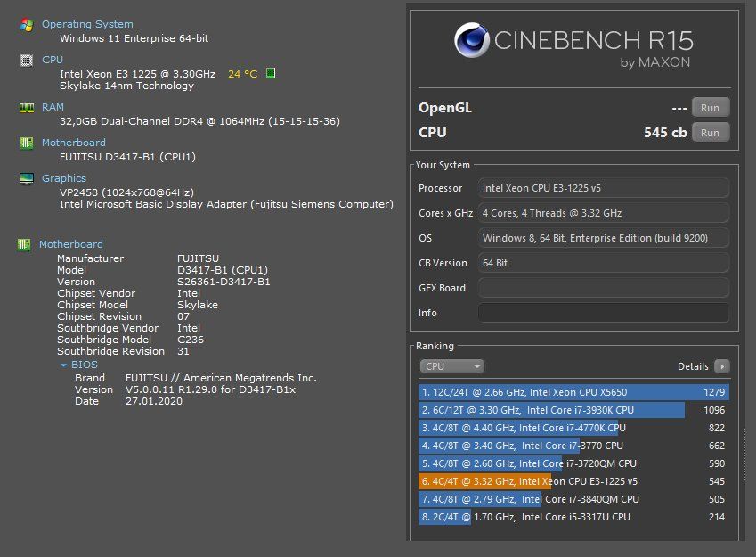Run the CPU benchmark
The image size is (756, 557).
(x=711, y=133)
